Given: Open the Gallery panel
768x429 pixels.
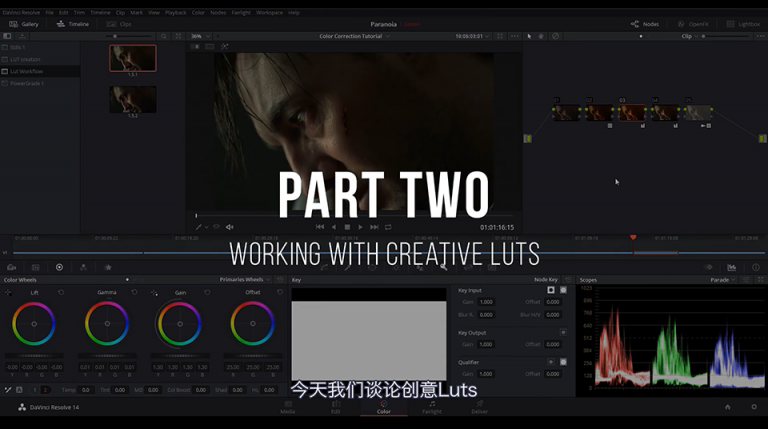Looking at the screenshot, I should click(x=24, y=24).
